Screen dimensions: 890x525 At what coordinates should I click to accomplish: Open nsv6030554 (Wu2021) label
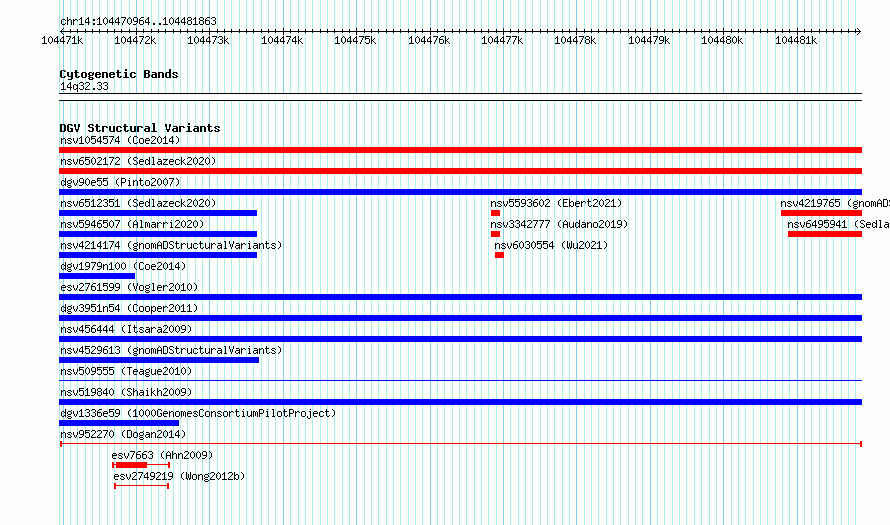tap(551, 245)
